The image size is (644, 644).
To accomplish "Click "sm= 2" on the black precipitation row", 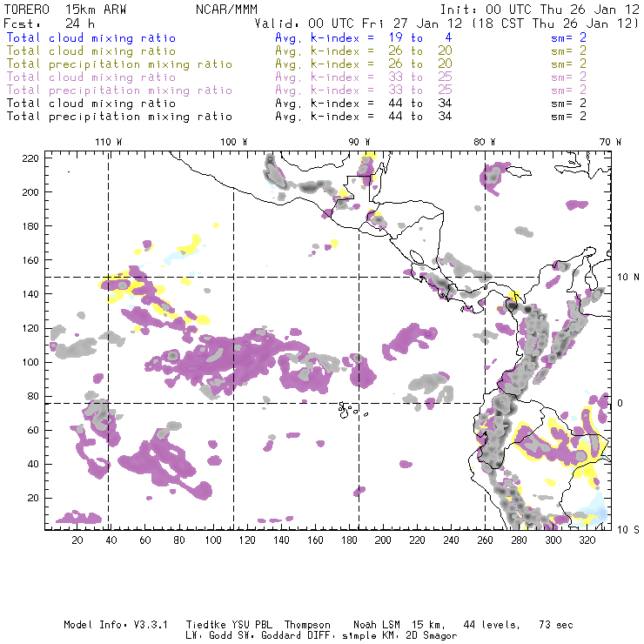I will [x=568, y=117].
